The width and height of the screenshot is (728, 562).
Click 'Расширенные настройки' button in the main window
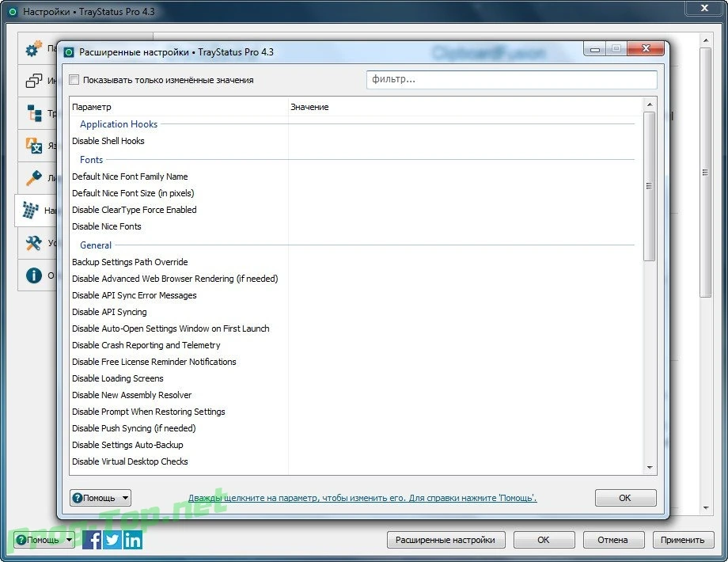tap(446, 540)
